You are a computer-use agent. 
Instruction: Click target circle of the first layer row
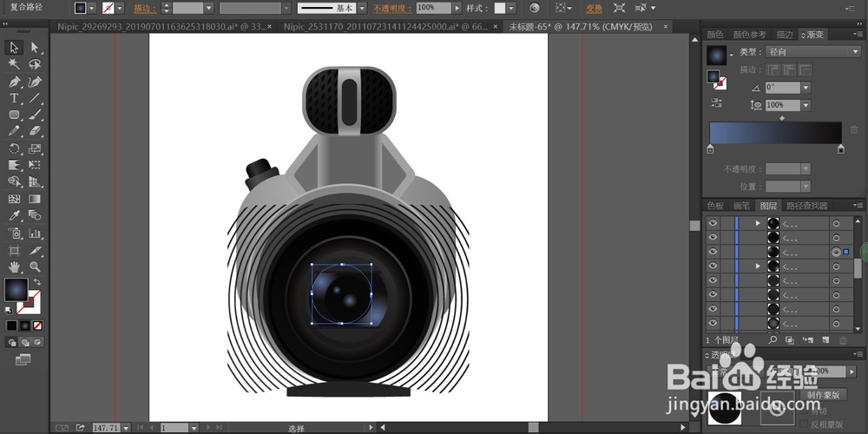836,223
